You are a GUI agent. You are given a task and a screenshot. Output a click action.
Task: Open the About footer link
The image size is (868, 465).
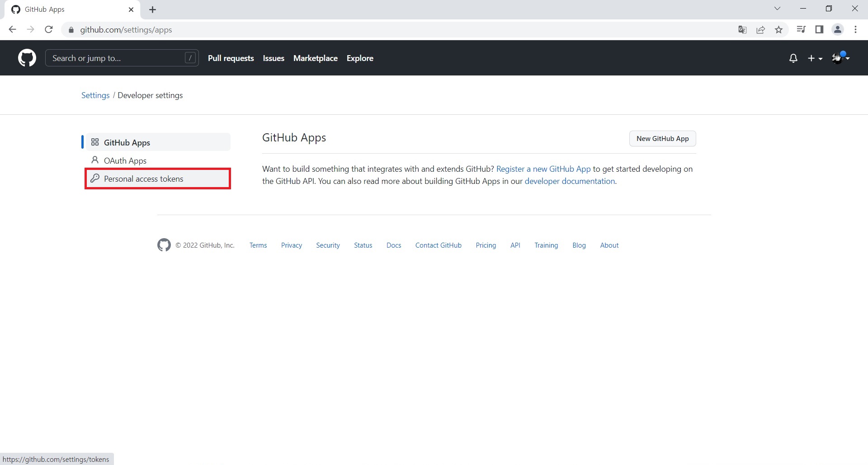[609, 245]
